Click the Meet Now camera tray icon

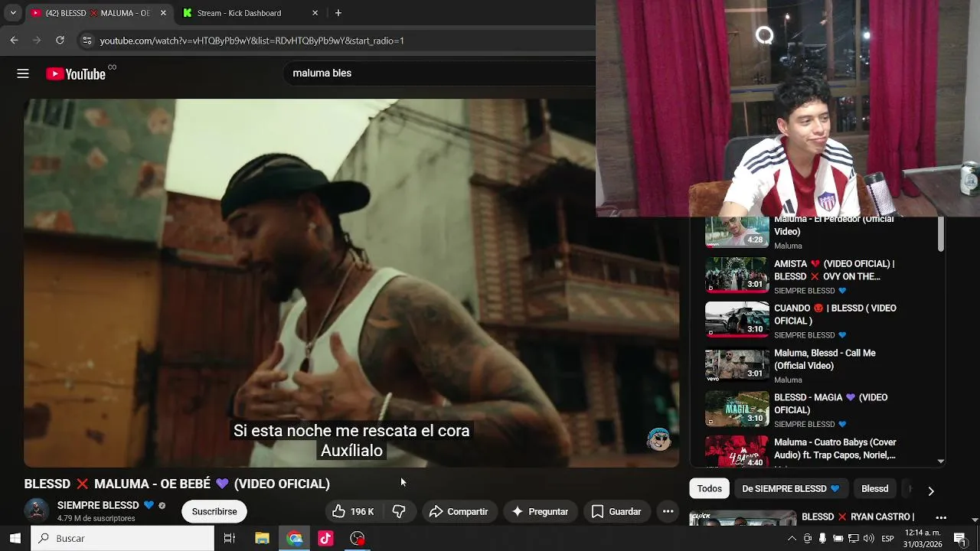tap(808, 539)
